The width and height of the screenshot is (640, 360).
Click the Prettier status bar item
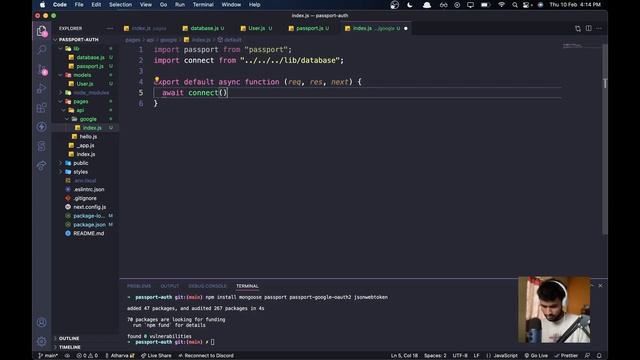pyautogui.click(x=566, y=356)
